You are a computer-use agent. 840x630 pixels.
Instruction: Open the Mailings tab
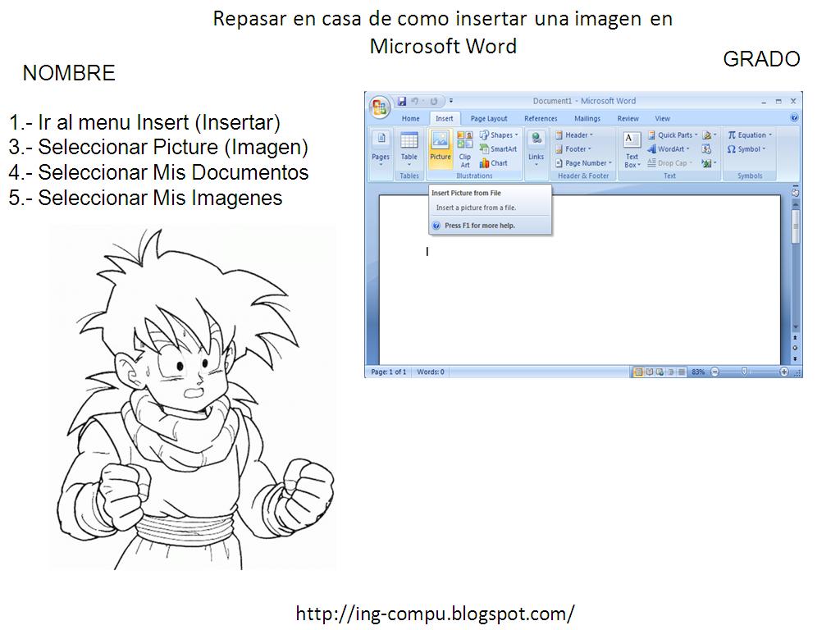tap(587, 118)
